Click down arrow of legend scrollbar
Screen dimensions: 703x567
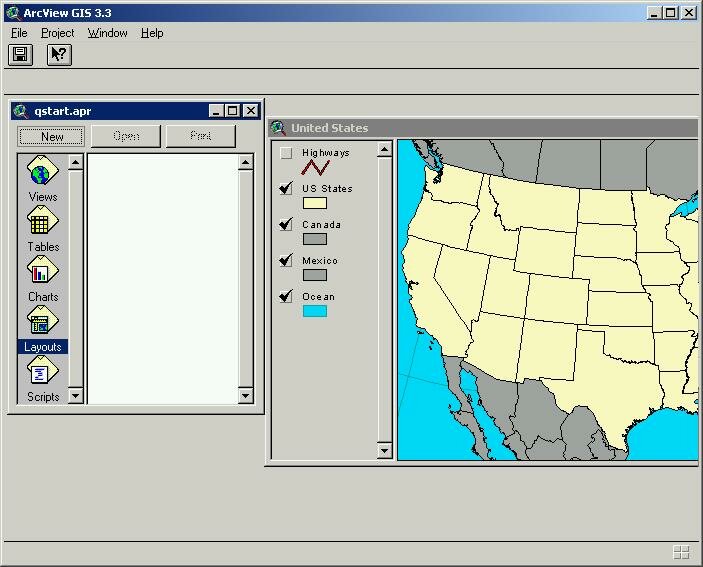pos(384,450)
